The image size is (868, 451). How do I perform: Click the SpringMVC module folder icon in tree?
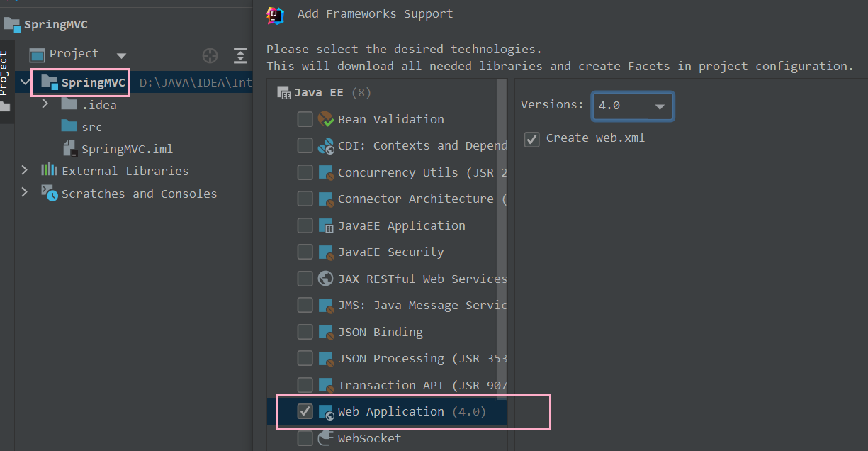(49, 82)
